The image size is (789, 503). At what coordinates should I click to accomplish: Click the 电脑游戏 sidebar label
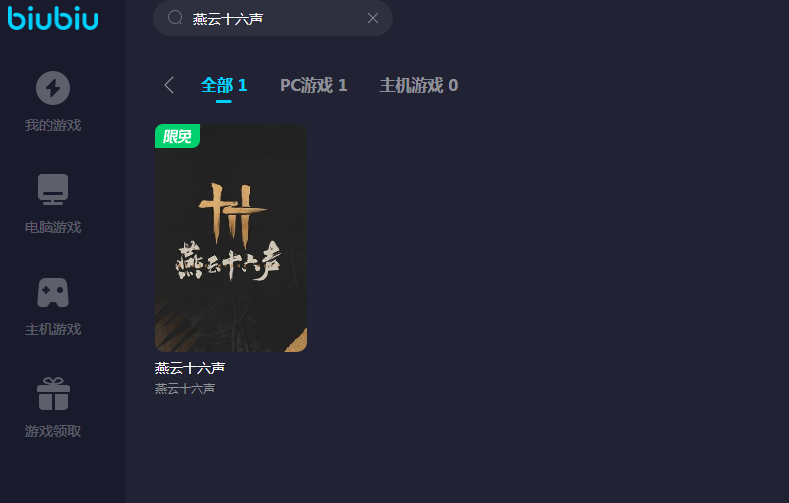point(53,227)
